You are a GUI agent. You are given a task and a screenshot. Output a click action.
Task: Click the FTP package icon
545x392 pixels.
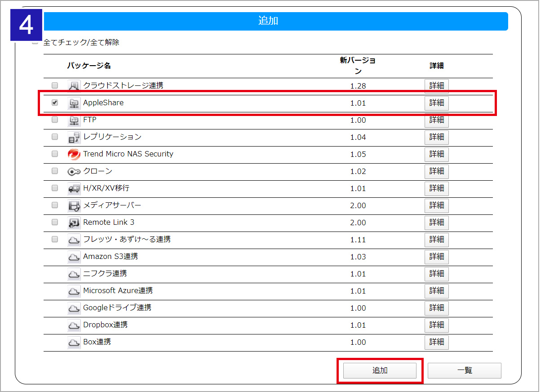(x=74, y=120)
